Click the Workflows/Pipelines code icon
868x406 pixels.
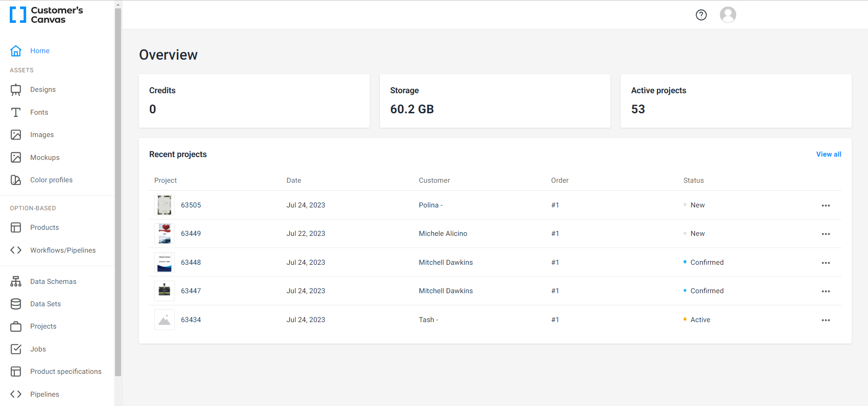(16, 250)
